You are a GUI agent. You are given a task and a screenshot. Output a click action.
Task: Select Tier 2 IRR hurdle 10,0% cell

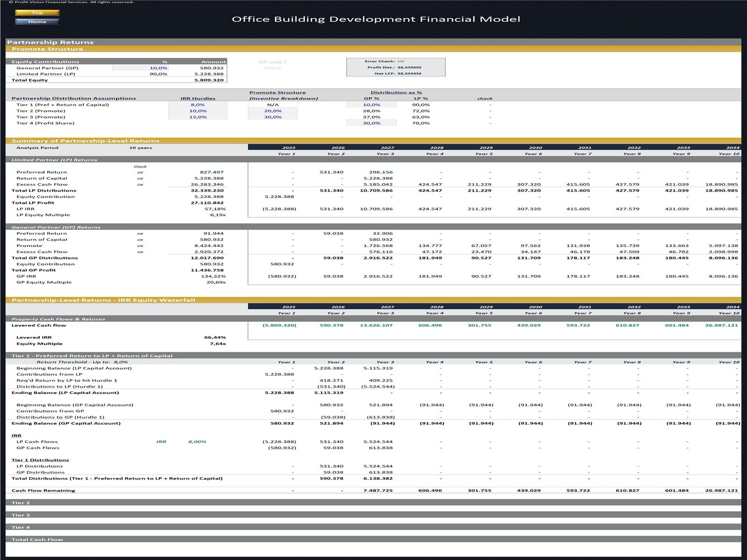(x=198, y=111)
